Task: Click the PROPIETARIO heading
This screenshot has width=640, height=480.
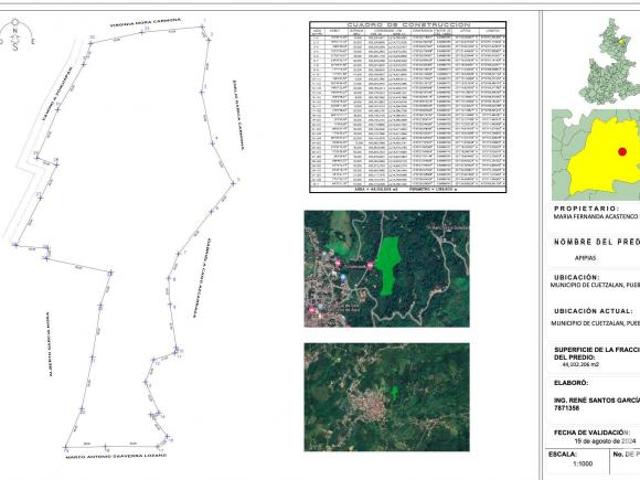Action: pos(587,209)
